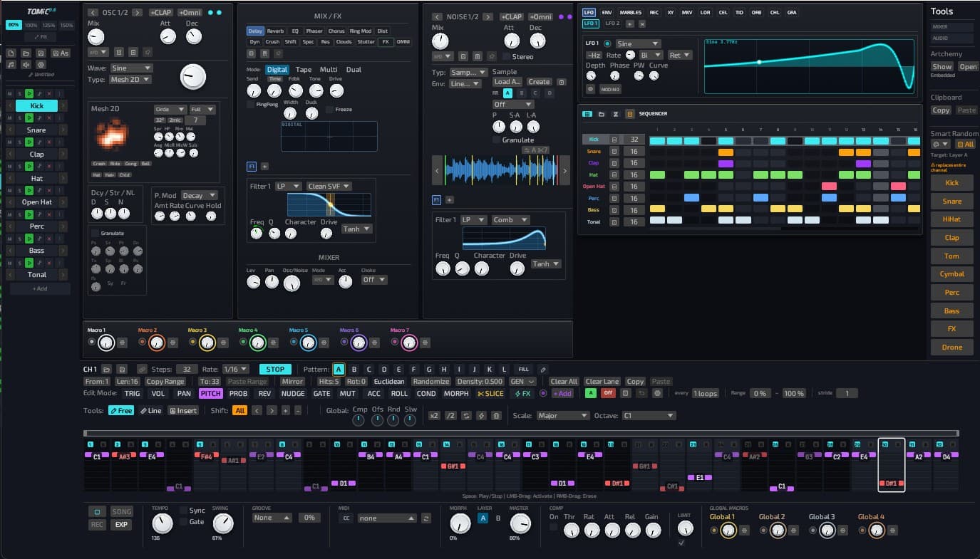The image size is (980, 559).
Task: Select the Tape delay mode
Action: (304, 70)
